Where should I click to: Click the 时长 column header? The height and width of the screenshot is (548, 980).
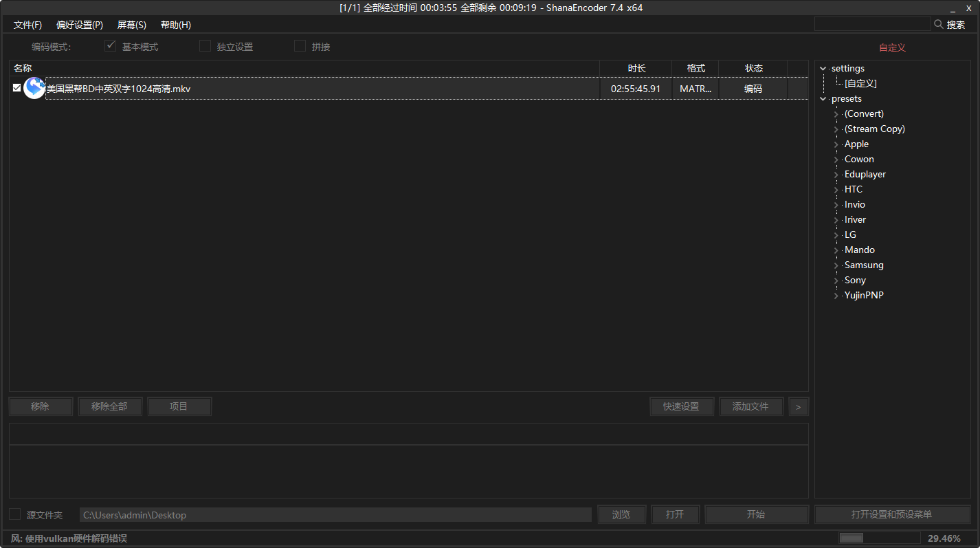tap(636, 68)
